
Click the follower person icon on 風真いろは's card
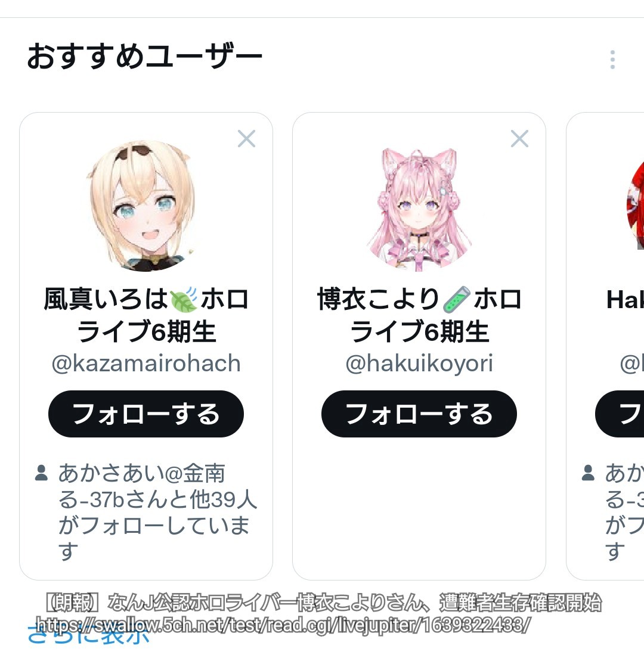coord(41,473)
